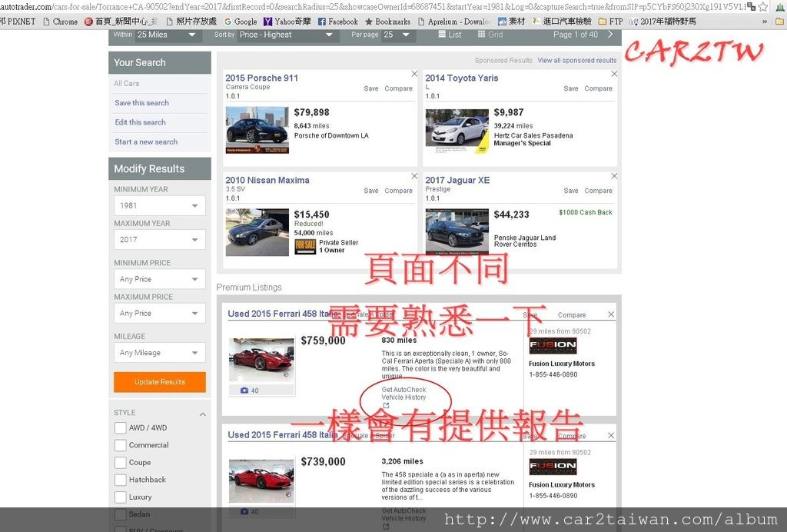Viewport: 787px width, 532px height.
Task: Switch to Grid view
Action: [490, 34]
